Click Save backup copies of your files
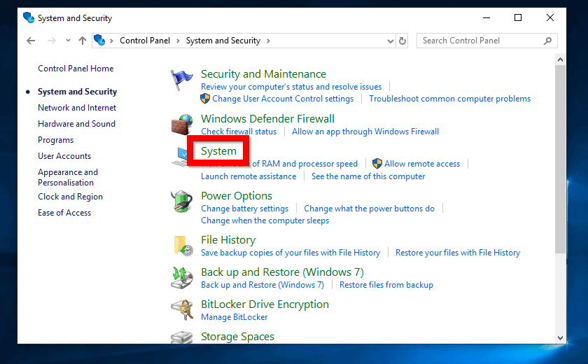Viewport: 588px width, 364px height. (x=290, y=253)
